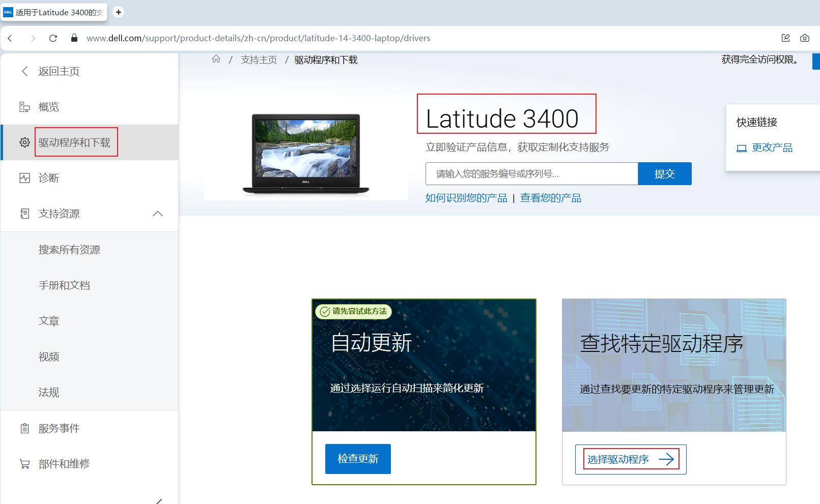Click the 选择驱动程序 button
820x504 pixels.
tap(630, 459)
